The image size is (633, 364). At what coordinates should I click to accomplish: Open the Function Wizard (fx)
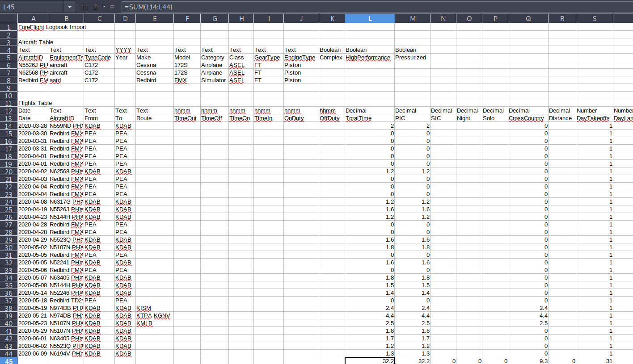tap(85, 7)
